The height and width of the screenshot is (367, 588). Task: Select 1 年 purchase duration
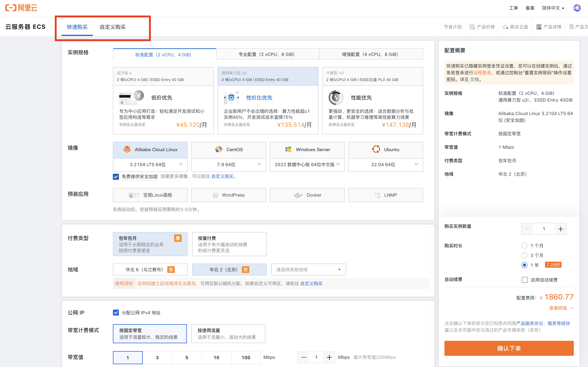[524, 265]
